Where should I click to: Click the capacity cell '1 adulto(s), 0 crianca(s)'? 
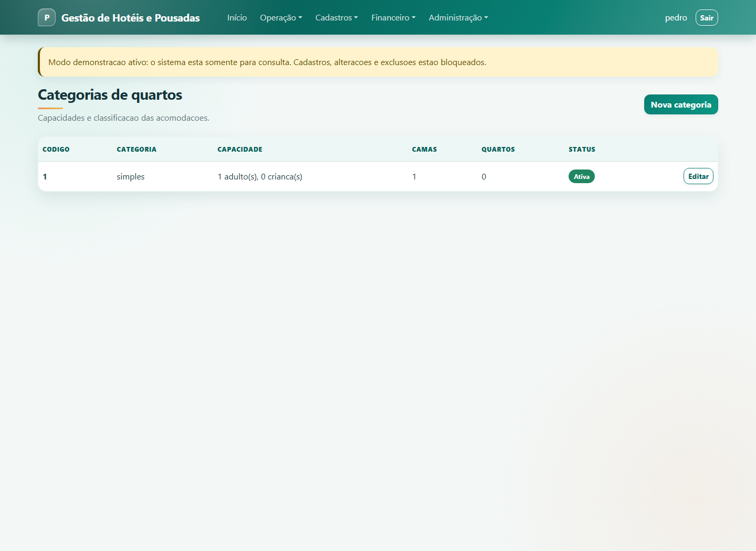tap(260, 176)
